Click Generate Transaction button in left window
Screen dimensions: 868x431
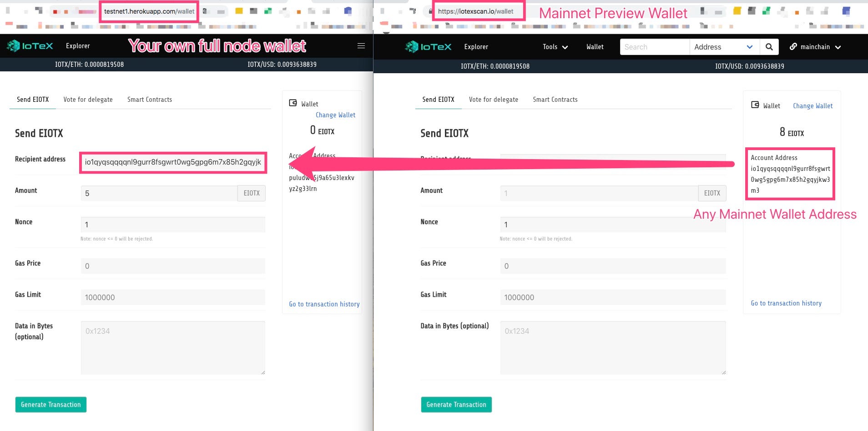click(51, 405)
